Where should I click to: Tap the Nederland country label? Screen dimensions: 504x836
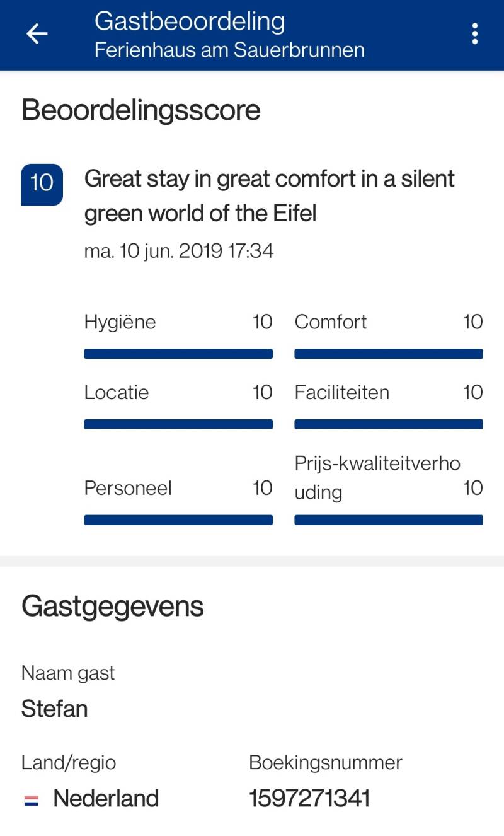pyautogui.click(x=106, y=799)
